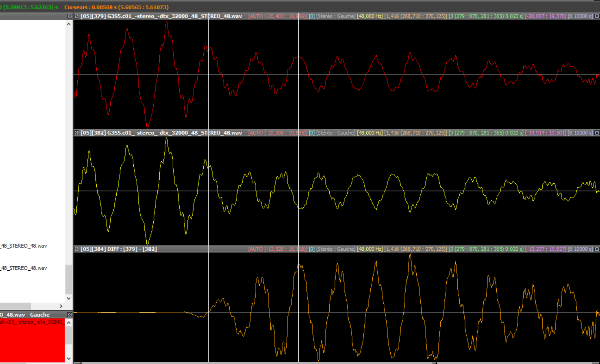Select the upper '_48_STEREO_48.wav' list entry
Image resolution: width=600 pixels, height=364 pixels.
24,246
